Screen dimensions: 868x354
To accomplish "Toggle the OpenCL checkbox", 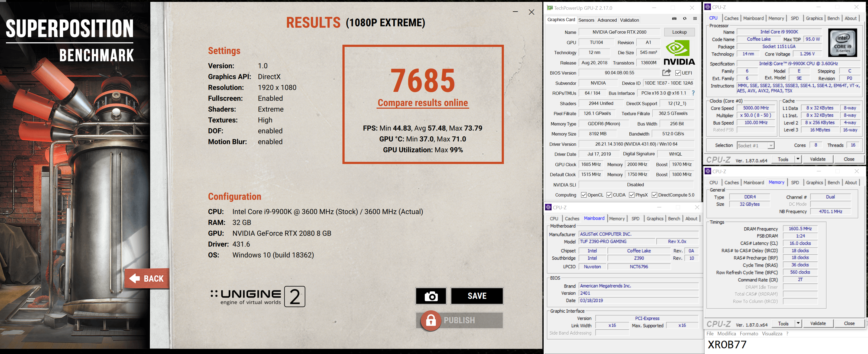I will [584, 195].
